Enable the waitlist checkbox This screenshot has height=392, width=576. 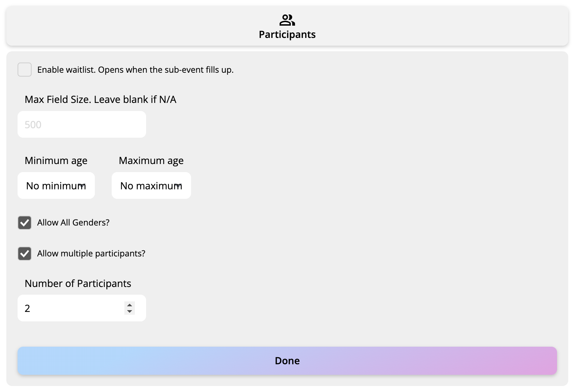tap(25, 70)
